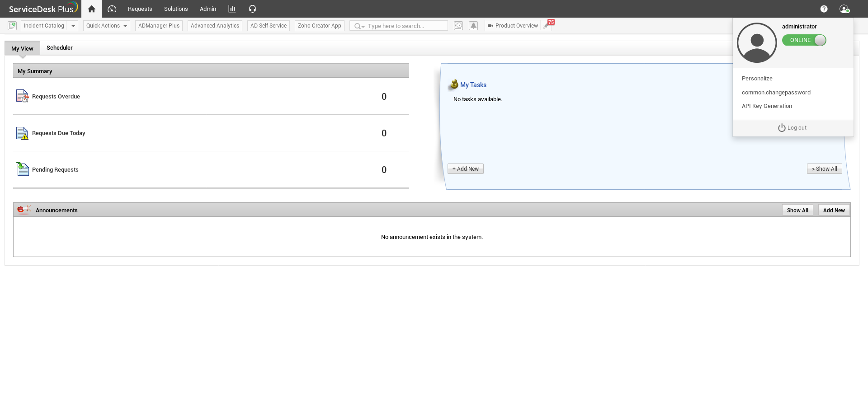868x416 pixels.
Task: Click the help question mark icon
Action: [824, 9]
